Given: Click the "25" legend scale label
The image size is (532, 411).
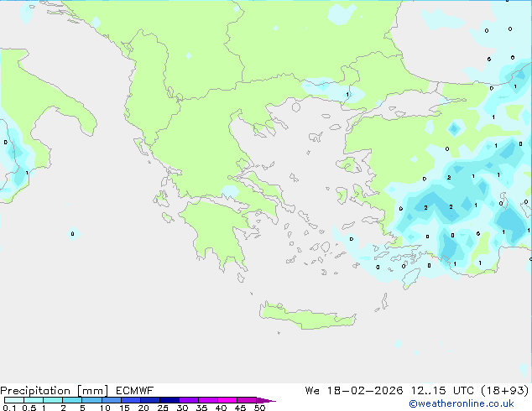Looking at the screenshot, I should point(163,408).
